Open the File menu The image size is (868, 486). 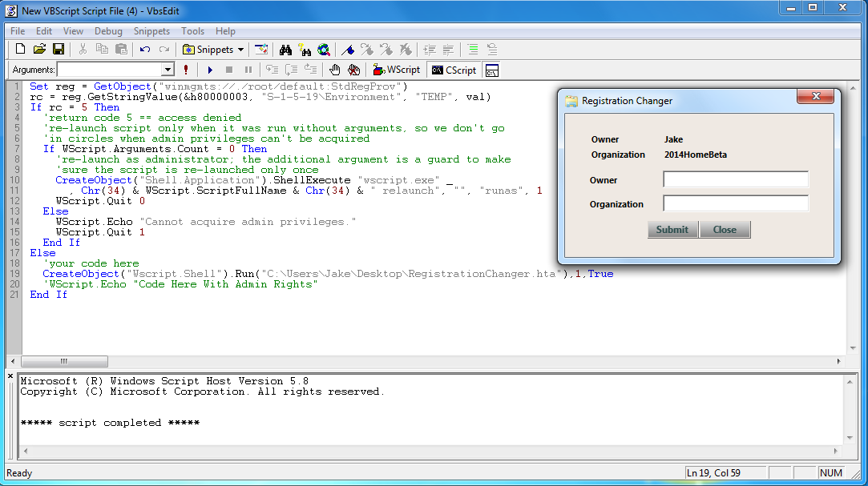[18, 31]
